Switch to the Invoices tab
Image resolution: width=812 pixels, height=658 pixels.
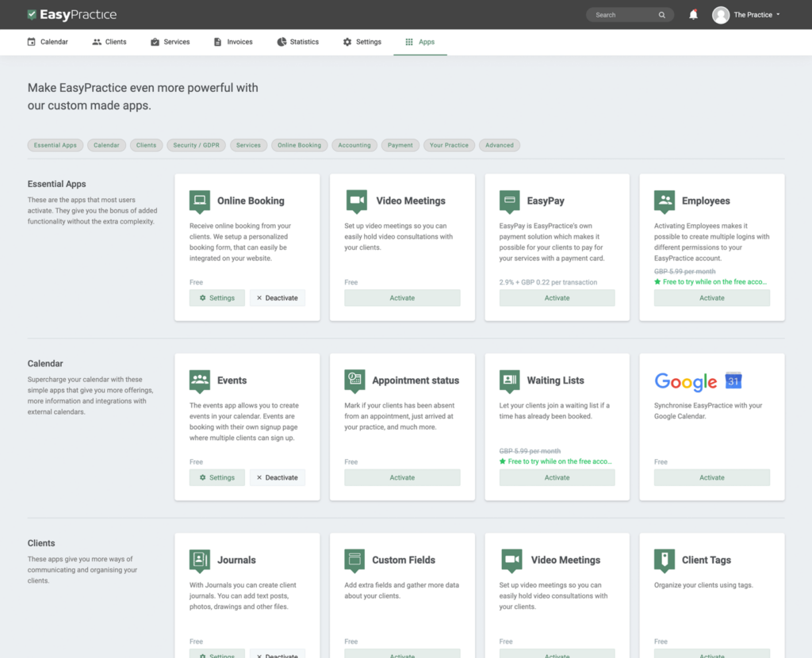click(233, 42)
